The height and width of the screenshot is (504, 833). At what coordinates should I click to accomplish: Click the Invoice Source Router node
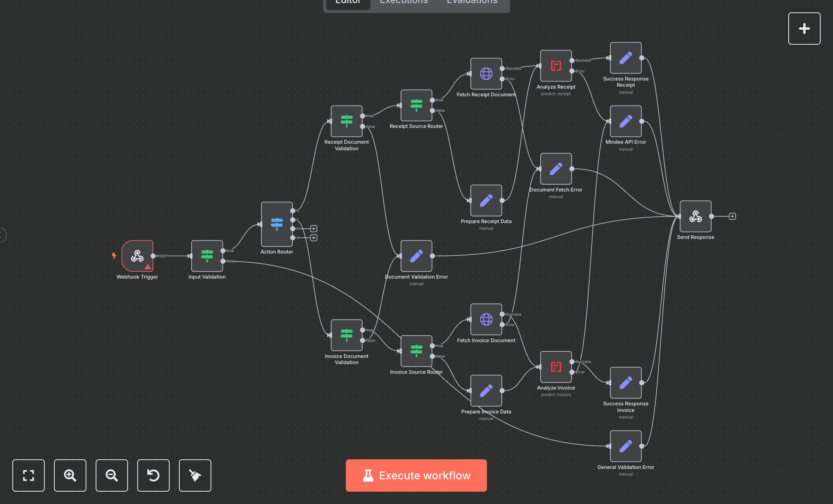416,351
